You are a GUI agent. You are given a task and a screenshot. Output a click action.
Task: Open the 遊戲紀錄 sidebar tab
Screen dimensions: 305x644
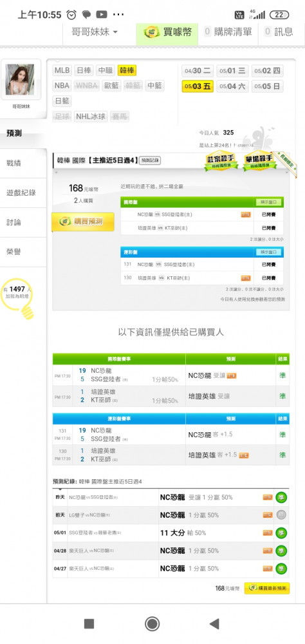(23, 193)
